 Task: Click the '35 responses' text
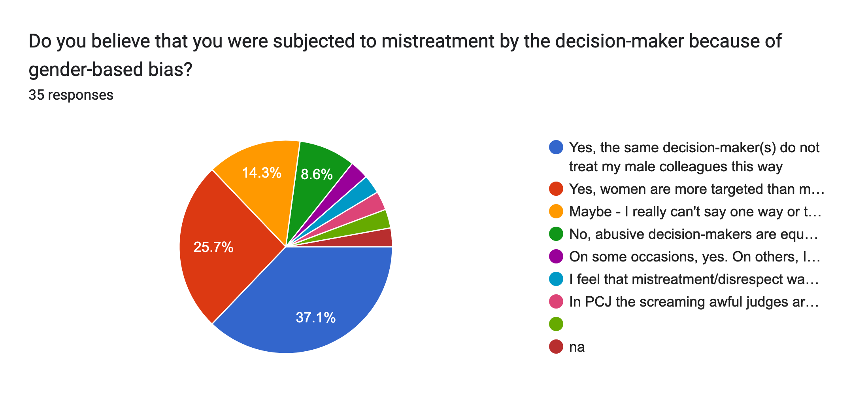point(71,95)
